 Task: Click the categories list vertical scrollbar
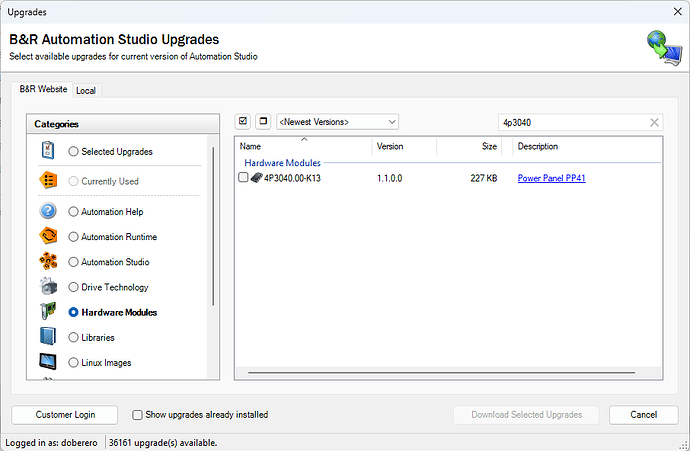pyautogui.click(x=213, y=227)
